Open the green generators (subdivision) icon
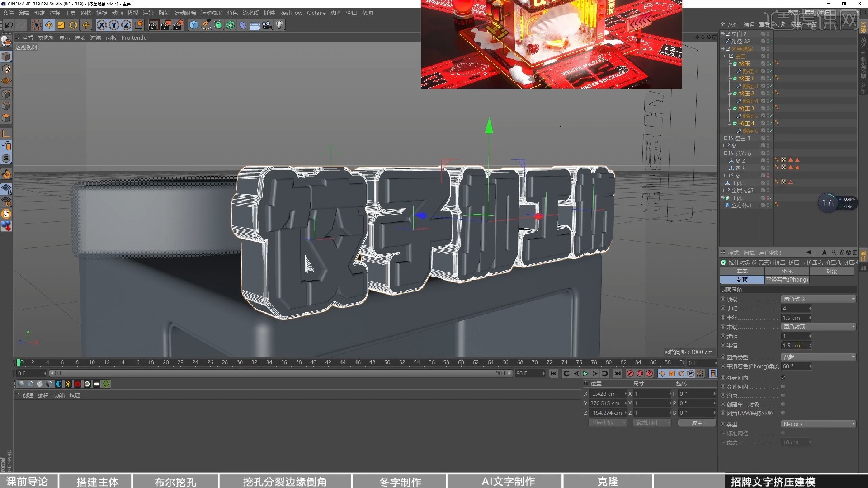868x488 pixels. point(218,25)
